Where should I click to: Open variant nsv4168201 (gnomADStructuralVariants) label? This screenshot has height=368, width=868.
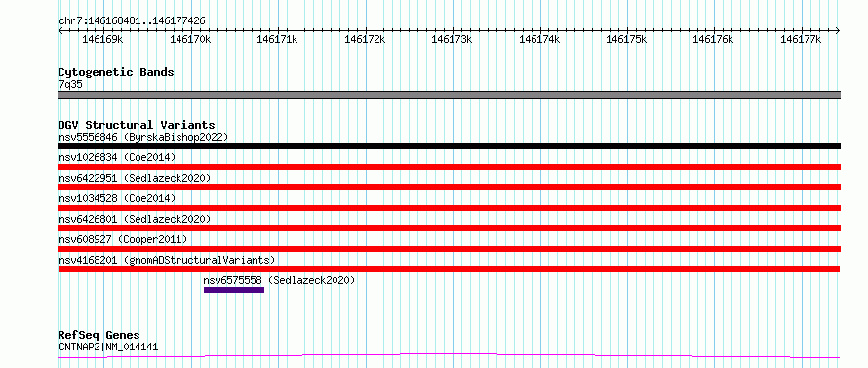[167, 260]
